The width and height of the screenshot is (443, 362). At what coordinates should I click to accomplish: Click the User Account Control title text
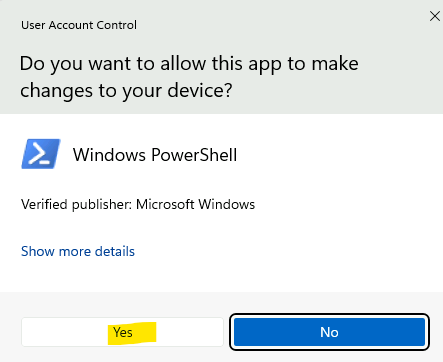click(x=79, y=25)
